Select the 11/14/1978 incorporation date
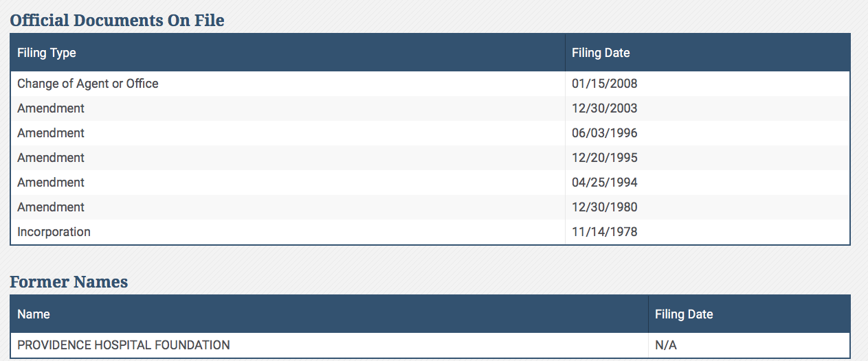Viewport: 868px width, 361px height. 605,232
